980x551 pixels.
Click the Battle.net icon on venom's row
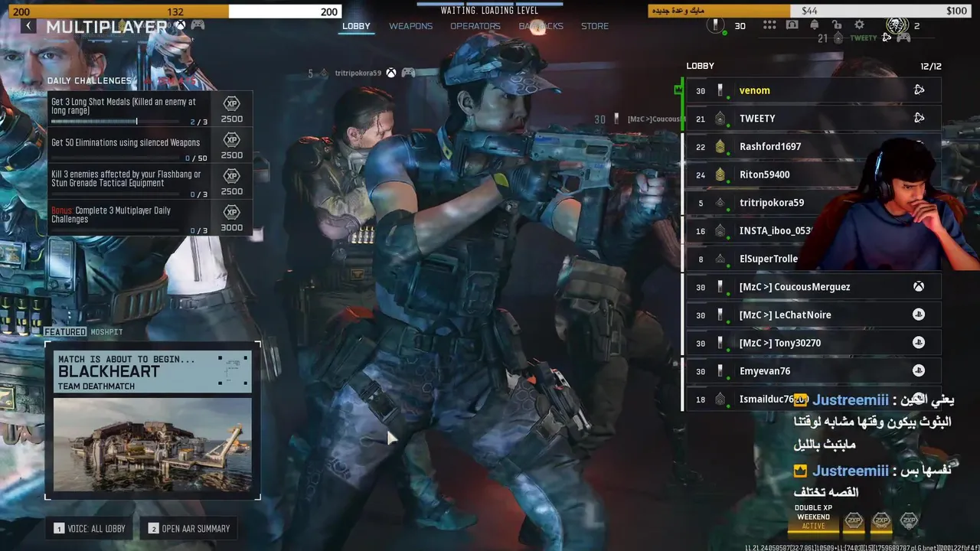pos(919,90)
